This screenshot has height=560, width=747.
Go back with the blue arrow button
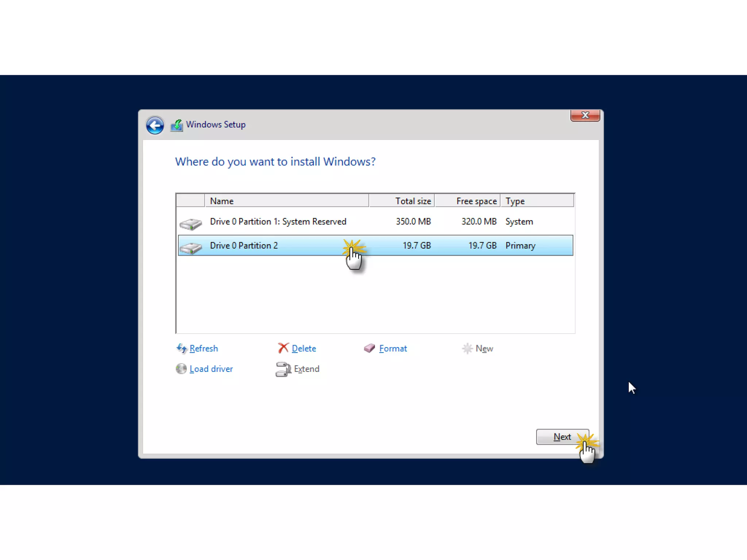coord(155,125)
